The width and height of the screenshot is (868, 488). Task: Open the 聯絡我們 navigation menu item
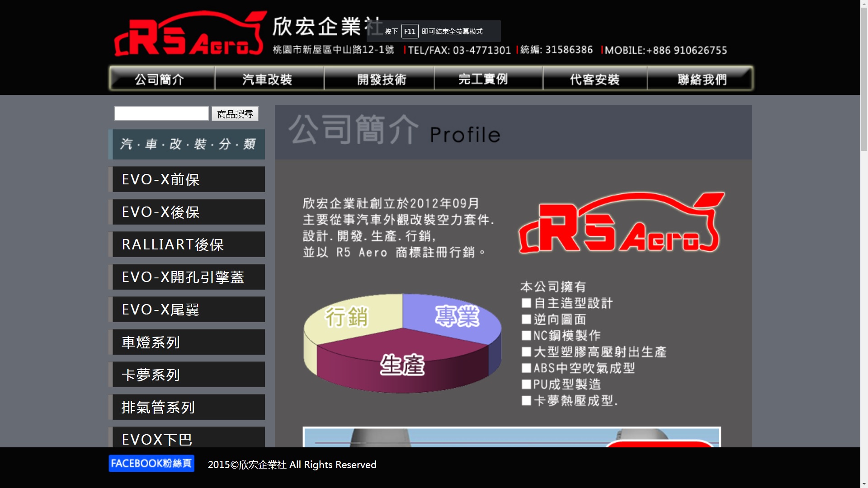click(x=700, y=79)
